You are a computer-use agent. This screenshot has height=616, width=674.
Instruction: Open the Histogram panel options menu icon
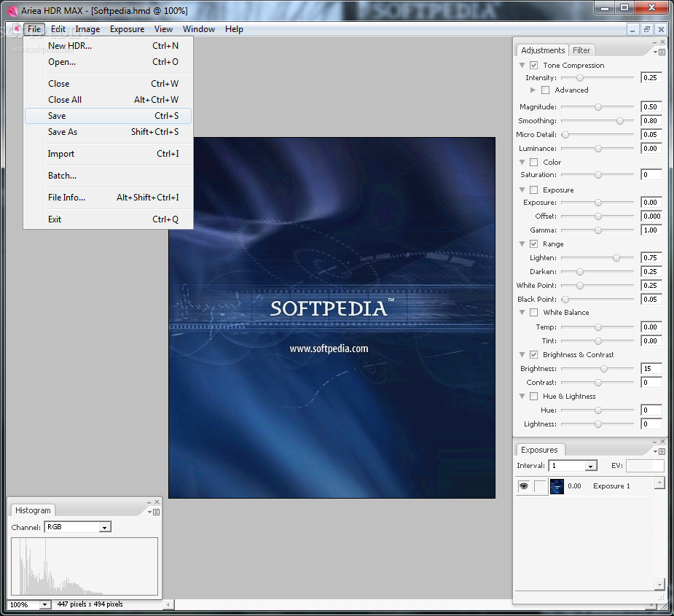[154, 512]
